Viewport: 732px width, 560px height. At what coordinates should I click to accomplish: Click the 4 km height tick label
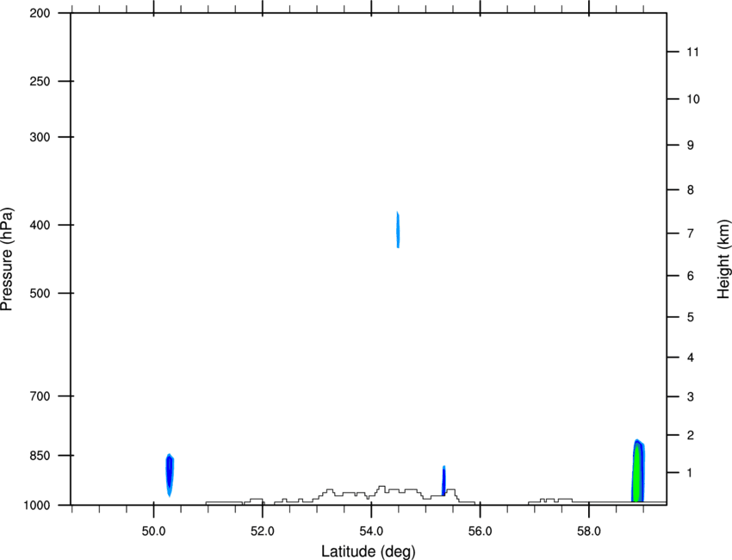pos(691,358)
